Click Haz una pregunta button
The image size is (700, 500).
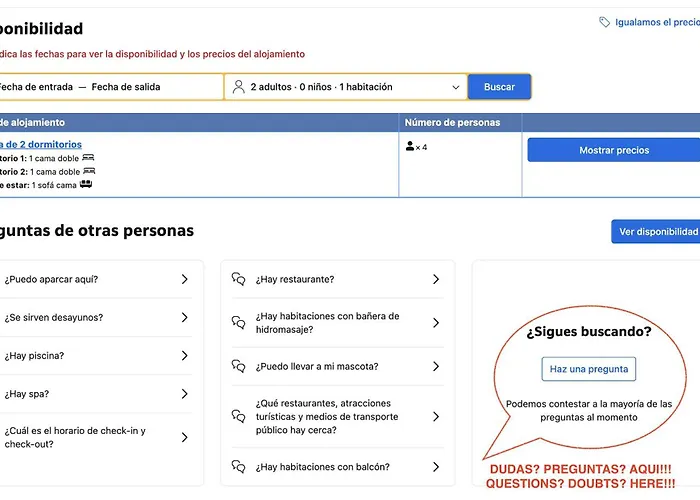pyautogui.click(x=588, y=369)
